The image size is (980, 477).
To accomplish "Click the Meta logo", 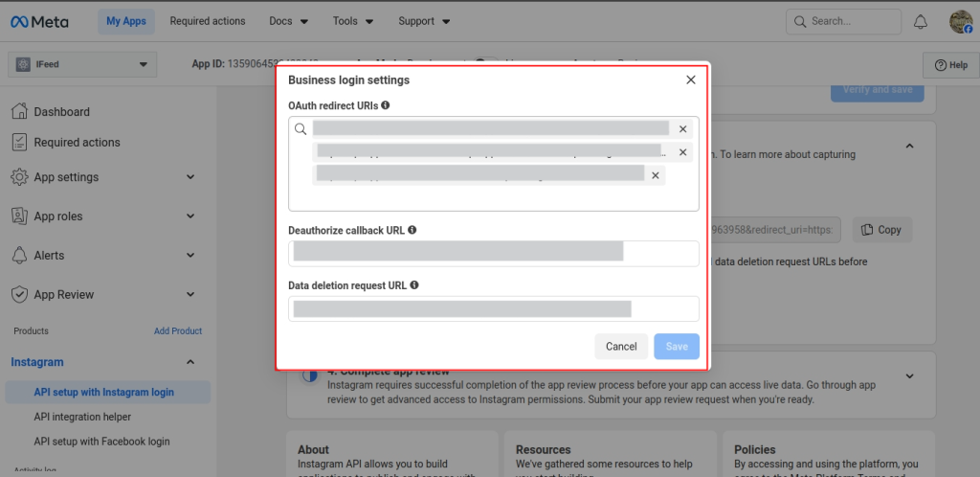I will click(39, 22).
